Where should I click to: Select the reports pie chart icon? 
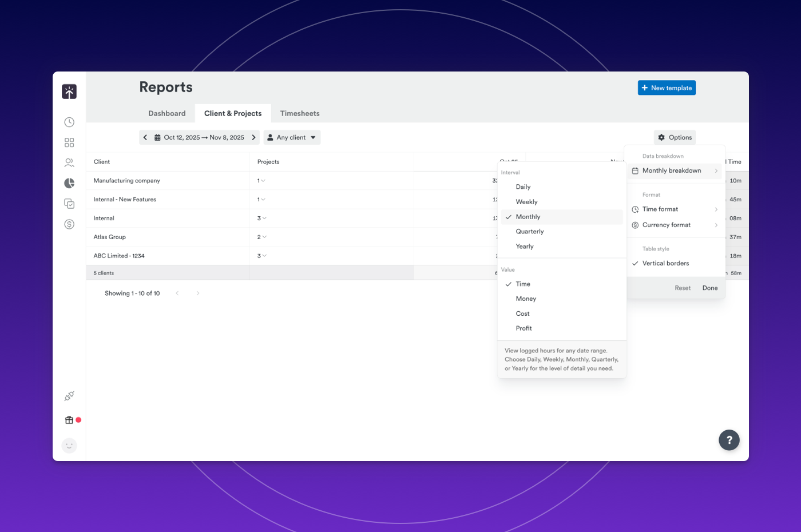tap(69, 183)
